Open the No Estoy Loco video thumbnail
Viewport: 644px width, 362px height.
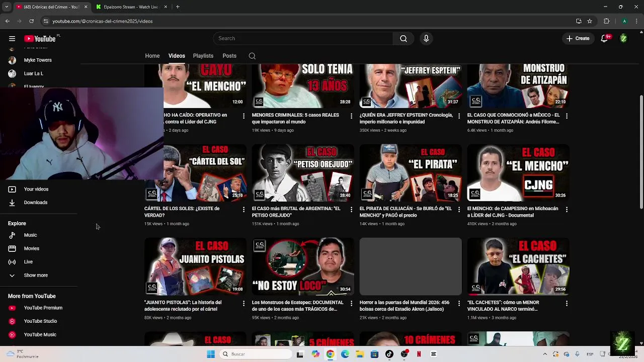pyautogui.click(x=303, y=266)
